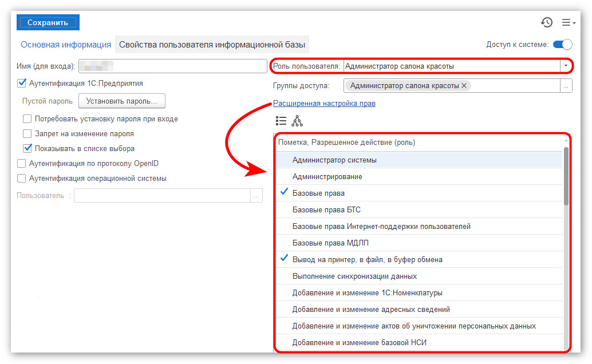Remove the Администратор салона красоты access group tag
This screenshot has width=592, height=364.
(464, 86)
